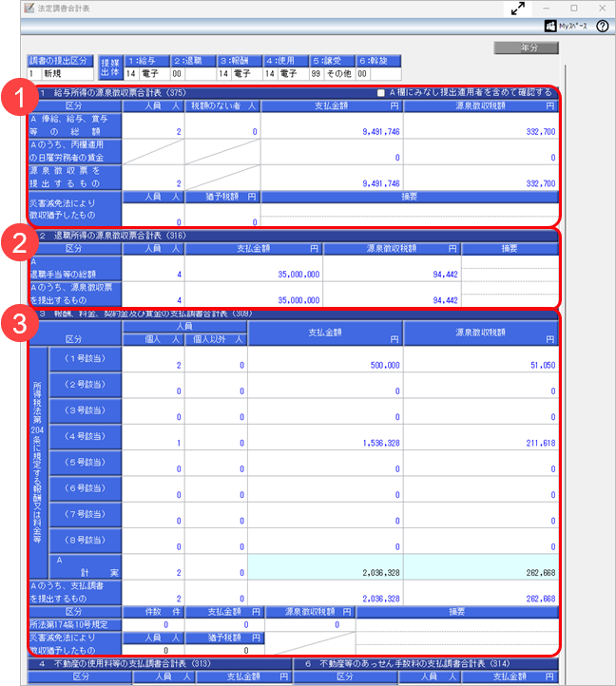
Task: Open Myスペース from the toolbar
Action: pyautogui.click(x=566, y=27)
